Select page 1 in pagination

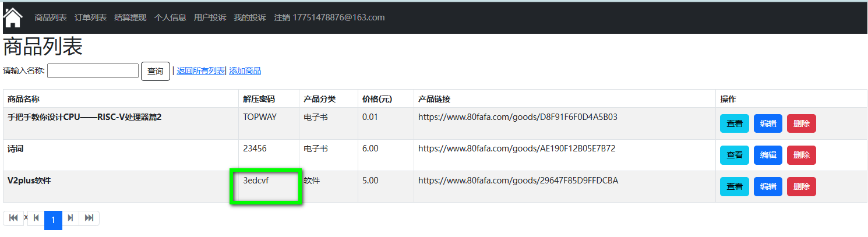pyautogui.click(x=53, y=220)
